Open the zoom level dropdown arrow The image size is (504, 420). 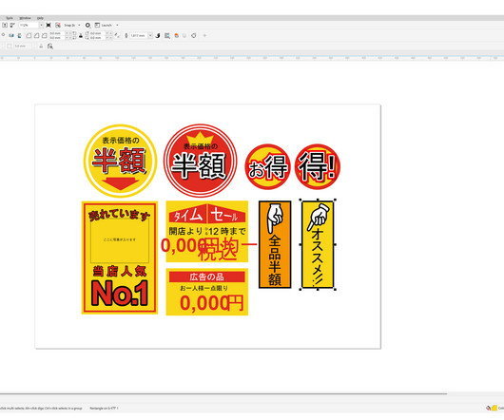pyautogui.click(x=41, y=25)
